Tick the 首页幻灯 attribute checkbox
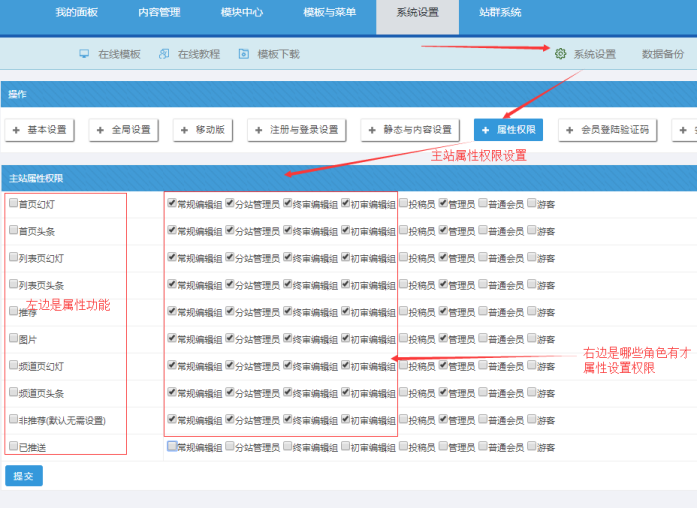Image resolution: width=697 pixels, height=509 pixels. click(13, 203)
